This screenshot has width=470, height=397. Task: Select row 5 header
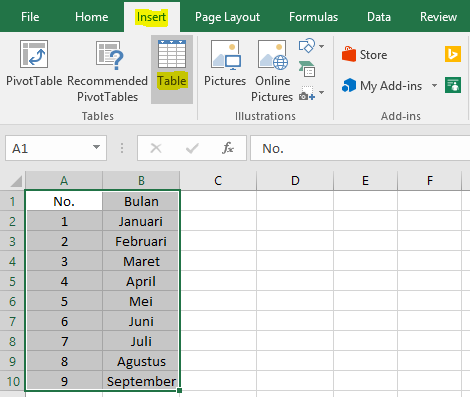click(12, 281)
